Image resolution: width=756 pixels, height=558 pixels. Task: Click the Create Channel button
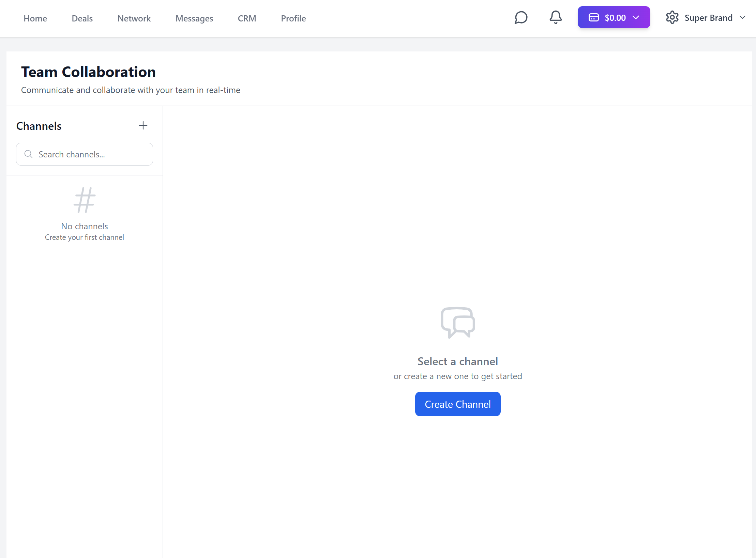tap(458, 404)
